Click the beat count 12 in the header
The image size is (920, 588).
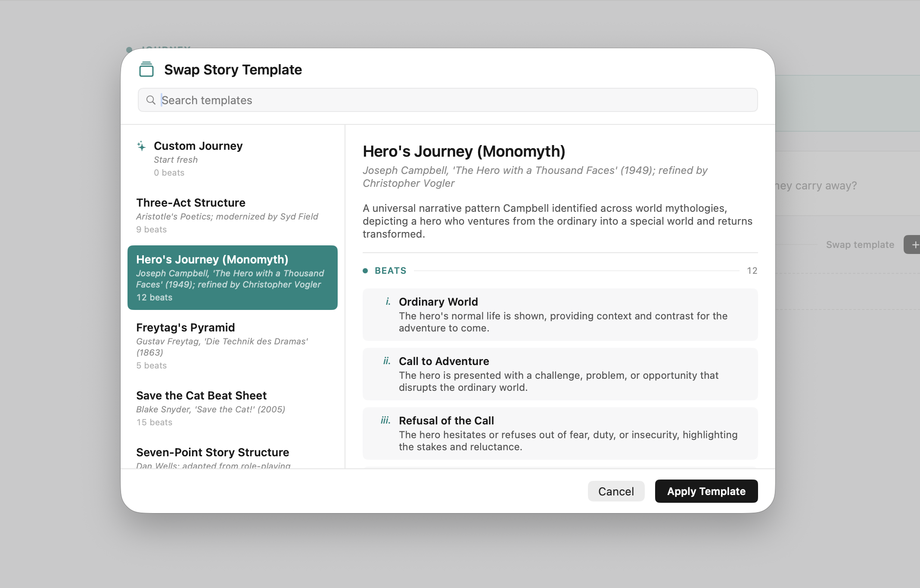tap(752, 271)
